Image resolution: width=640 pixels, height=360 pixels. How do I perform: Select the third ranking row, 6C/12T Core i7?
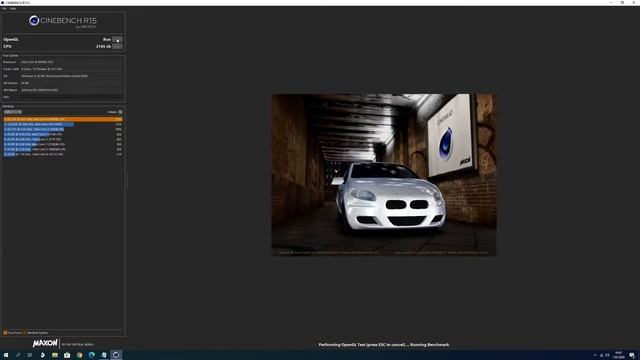pos(63,129)
